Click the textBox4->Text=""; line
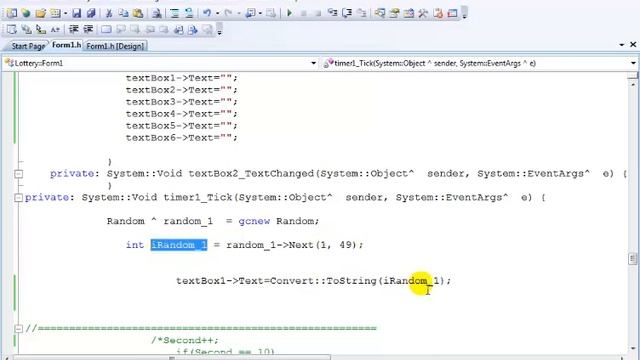Image resolution: width=640 pixels, height=360 pixels. pyautogui.click(x=182, y=113)
